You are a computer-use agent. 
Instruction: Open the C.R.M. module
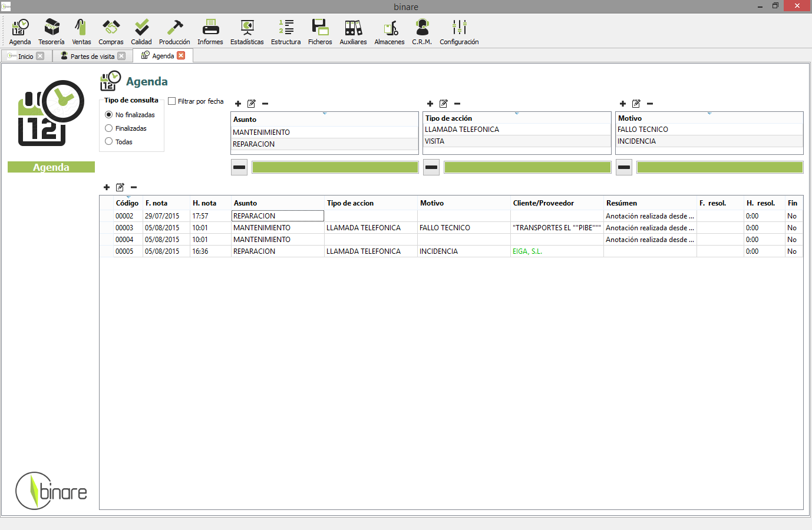pos(422,32)
